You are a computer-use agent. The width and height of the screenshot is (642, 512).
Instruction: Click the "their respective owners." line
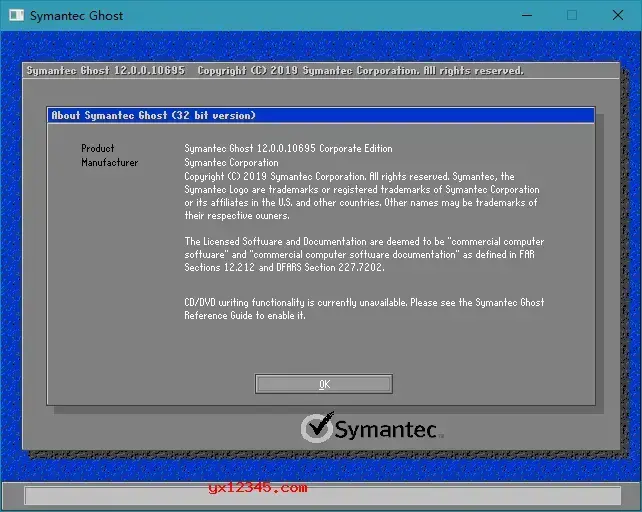point(237,215)
